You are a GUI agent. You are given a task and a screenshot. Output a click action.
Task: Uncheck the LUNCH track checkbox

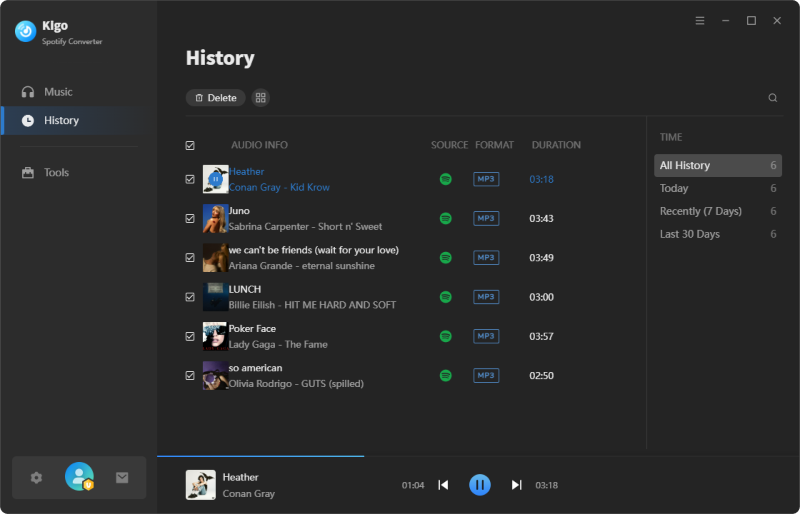(x=190, y=297)
